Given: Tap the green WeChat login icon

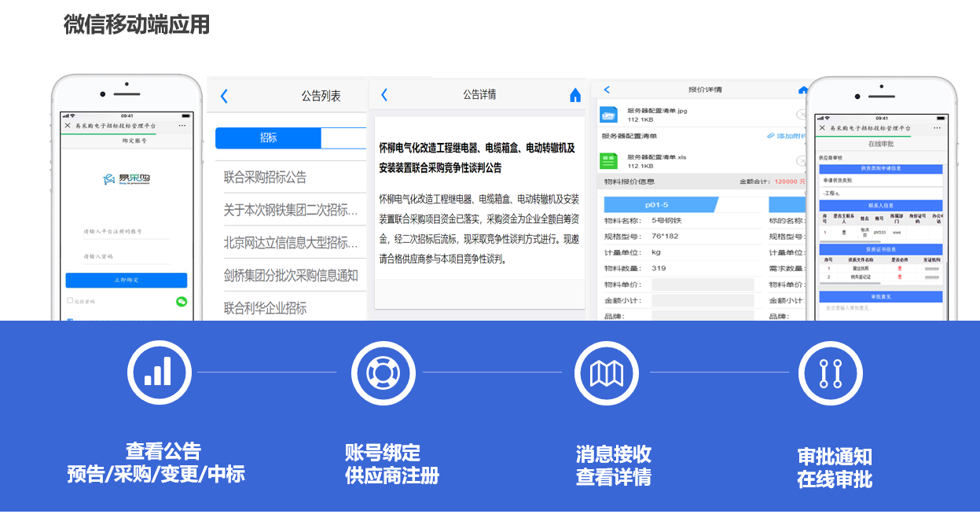Looking at the screenshot, I should (182, 301).
